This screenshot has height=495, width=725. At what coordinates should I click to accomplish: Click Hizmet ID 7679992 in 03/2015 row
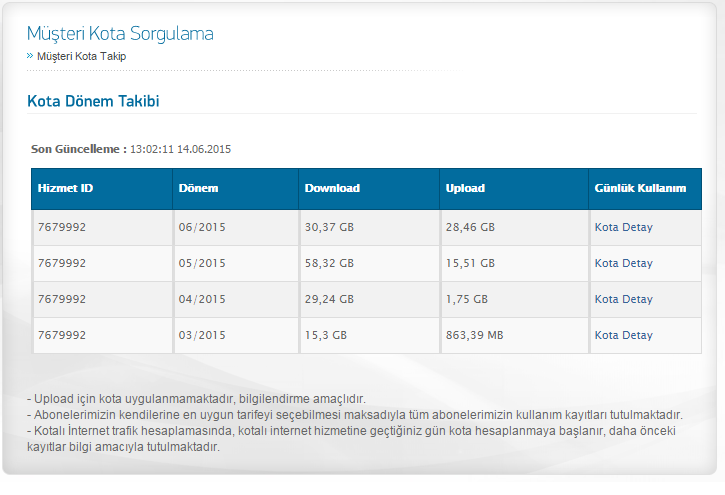(x=62, y=336)
